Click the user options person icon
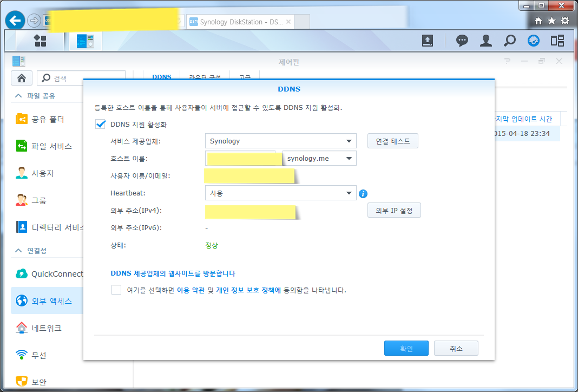This screenshot has width=578, height=392. [485, 41]
